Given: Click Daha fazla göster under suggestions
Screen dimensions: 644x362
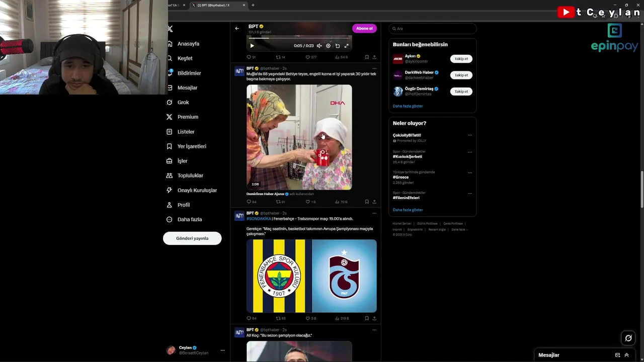Looking at the screenshot, I should pyautogui.click(x=408, y=106).
